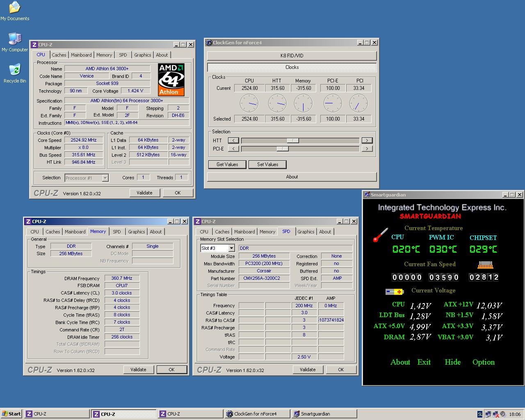The image size is (525, 420).
Task: Select SPD tab in Memory CPU-Z window
Action: 117,232
